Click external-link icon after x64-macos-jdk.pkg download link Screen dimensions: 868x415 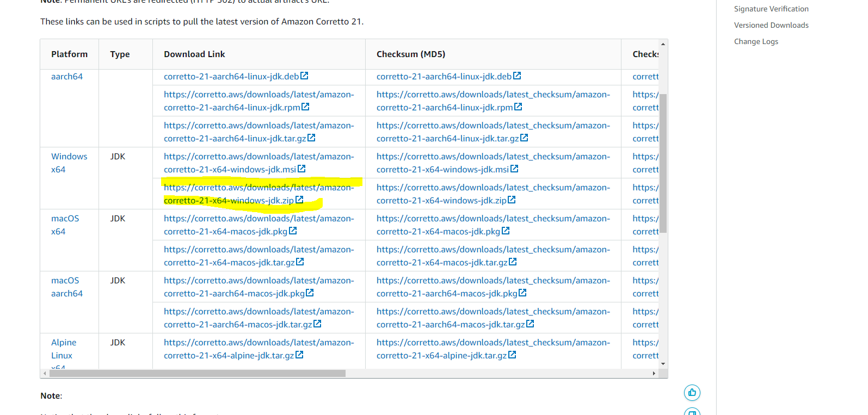(x=293, y=231)
